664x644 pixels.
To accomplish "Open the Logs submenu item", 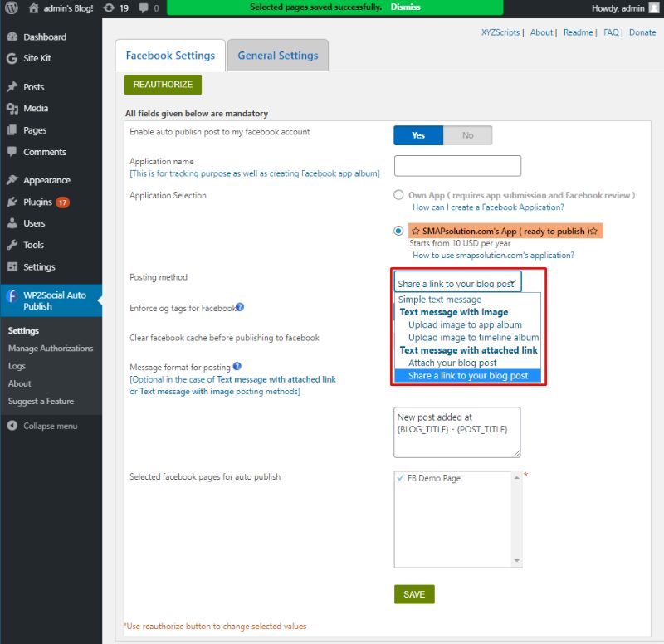I will pos(17,366).
